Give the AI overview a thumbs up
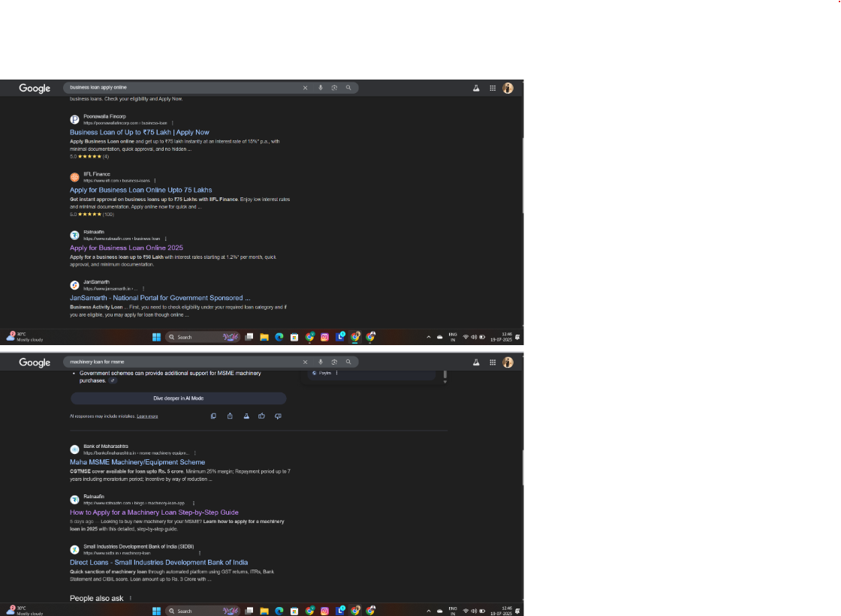 click(x=262, y=416)
